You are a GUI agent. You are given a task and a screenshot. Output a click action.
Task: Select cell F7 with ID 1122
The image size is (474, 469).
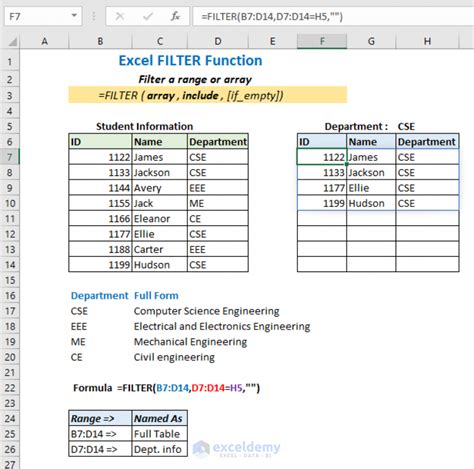click(x=322, y=157)
